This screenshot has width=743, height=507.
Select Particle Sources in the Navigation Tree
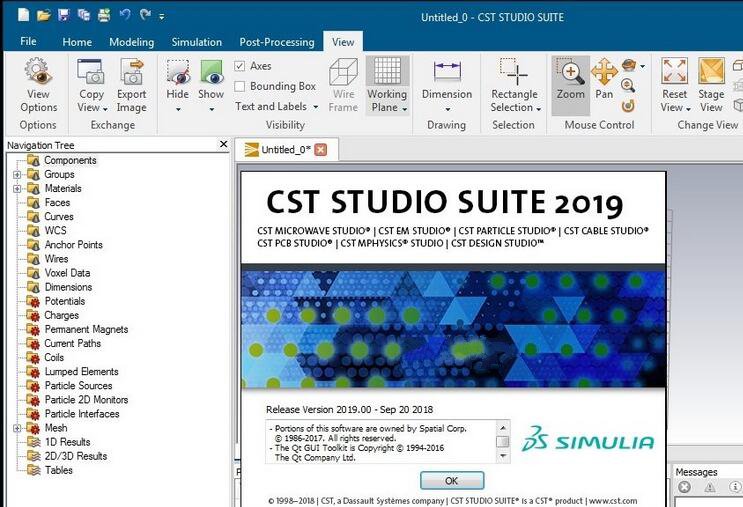(x=78, y=386)
